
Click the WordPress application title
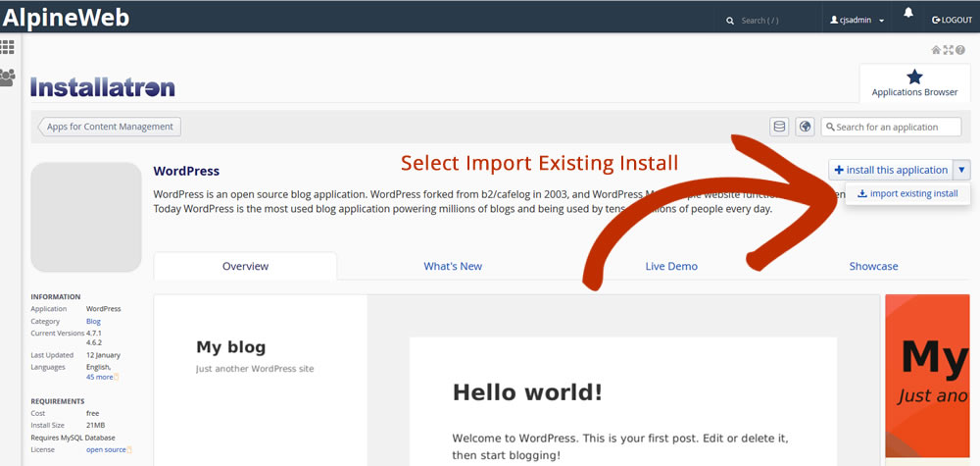pyautogui.click(x=186, y=171)
